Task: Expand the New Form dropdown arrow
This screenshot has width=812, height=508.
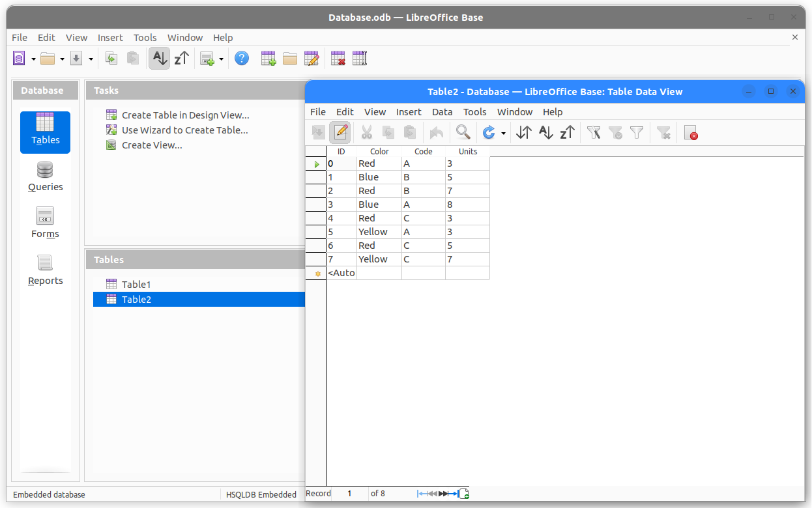Action: pos(221,59)
